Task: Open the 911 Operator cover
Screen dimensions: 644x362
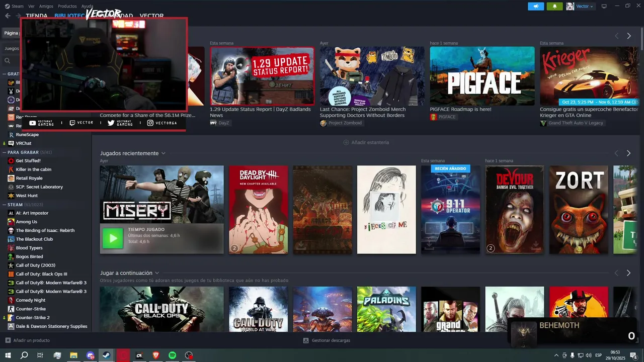Action: [450, 210]
